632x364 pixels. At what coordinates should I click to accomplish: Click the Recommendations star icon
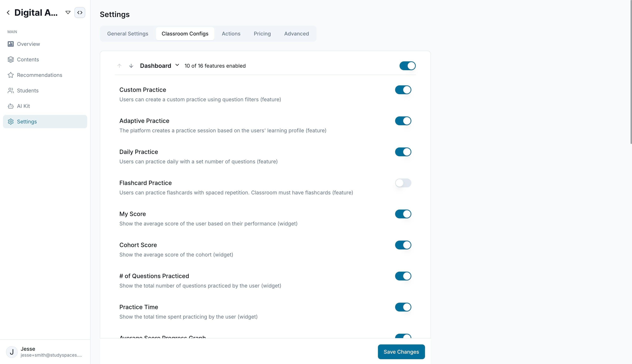pyautogui.click(x=11, y=75)
